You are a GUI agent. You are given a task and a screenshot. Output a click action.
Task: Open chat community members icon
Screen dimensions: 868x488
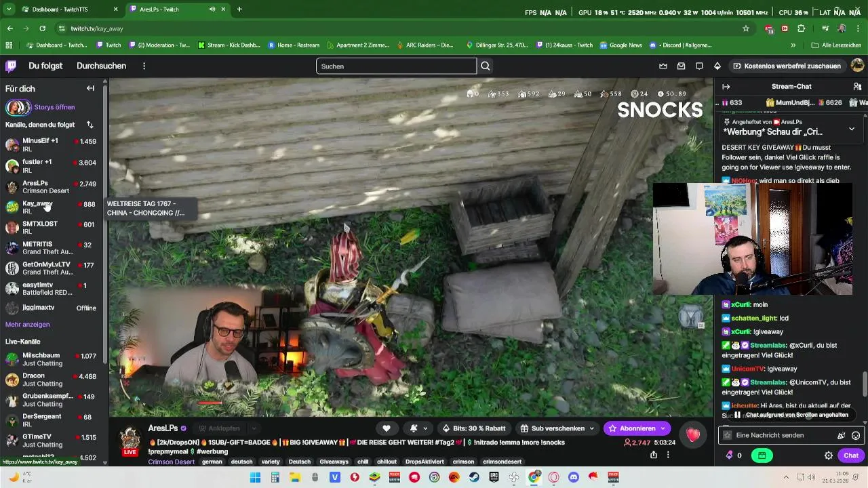click(857, 87)
